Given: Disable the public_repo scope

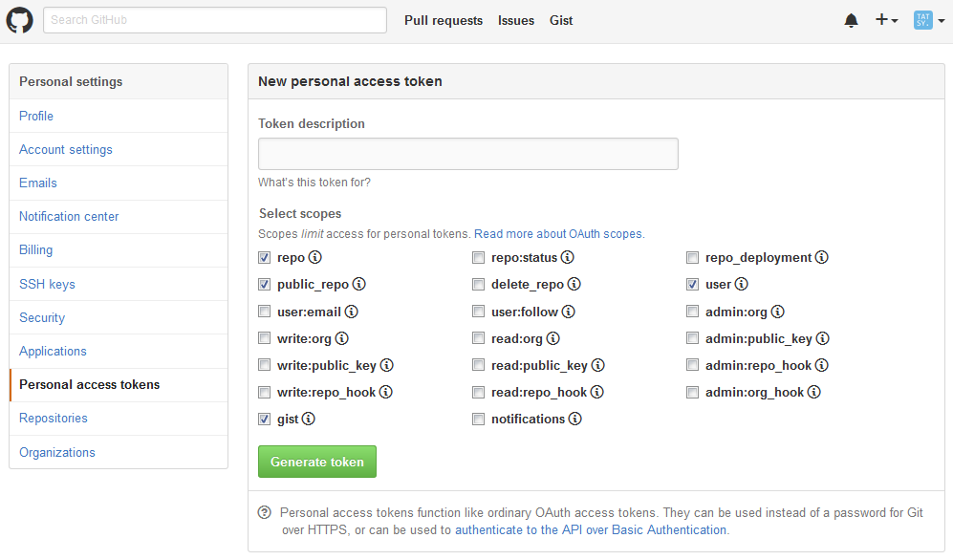Looking at the screenshot, I should click(x=264, y=284).
